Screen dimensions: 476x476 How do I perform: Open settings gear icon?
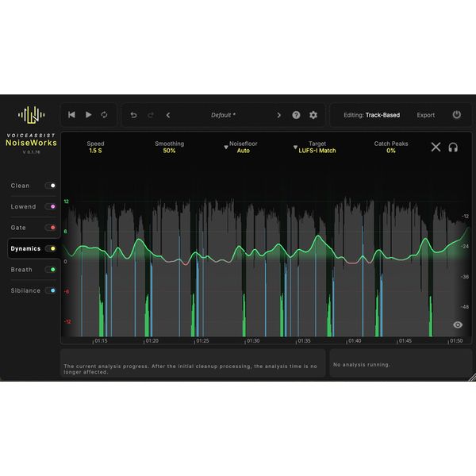(x=313, y=115)
